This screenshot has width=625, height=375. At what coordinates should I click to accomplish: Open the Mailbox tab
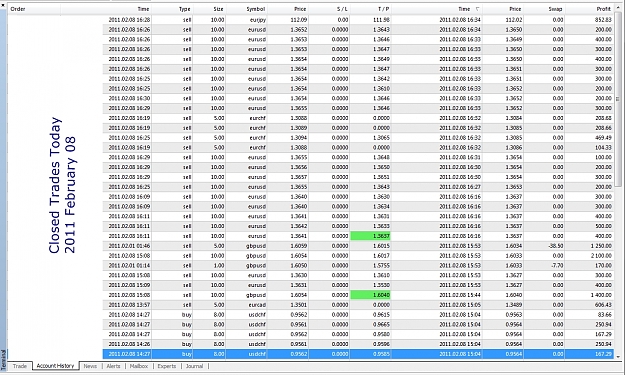(x=139, y=366)
